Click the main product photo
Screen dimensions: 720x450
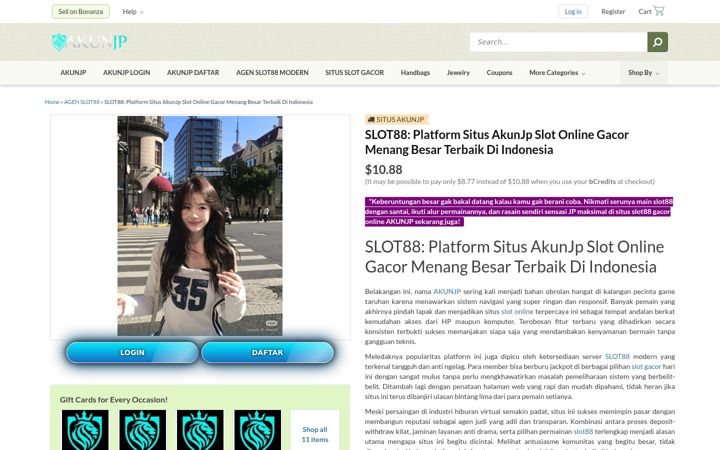(200, 226)
